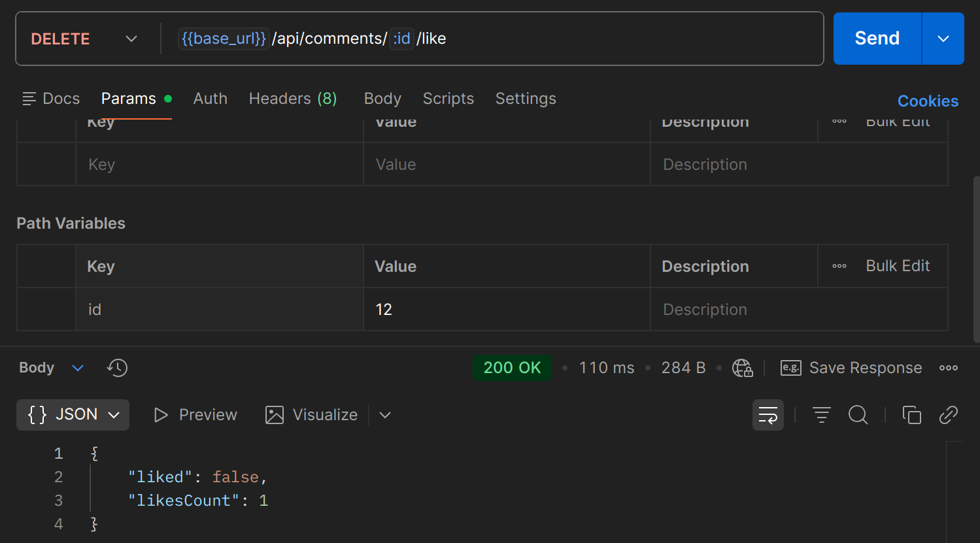Open the Headers (8) tab
980x543 pixels.
(293, 99)
